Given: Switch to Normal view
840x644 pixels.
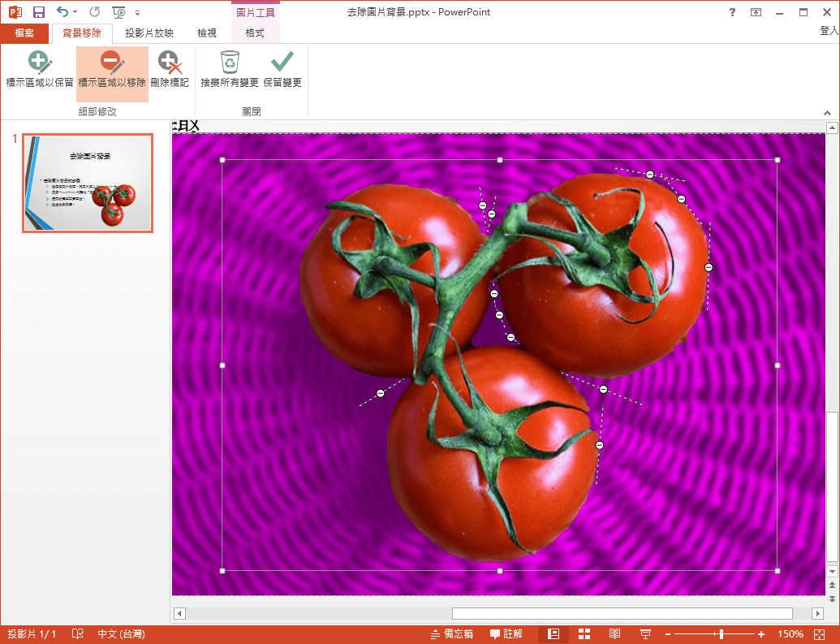Looking at the screenshot, I should (554, 633).
